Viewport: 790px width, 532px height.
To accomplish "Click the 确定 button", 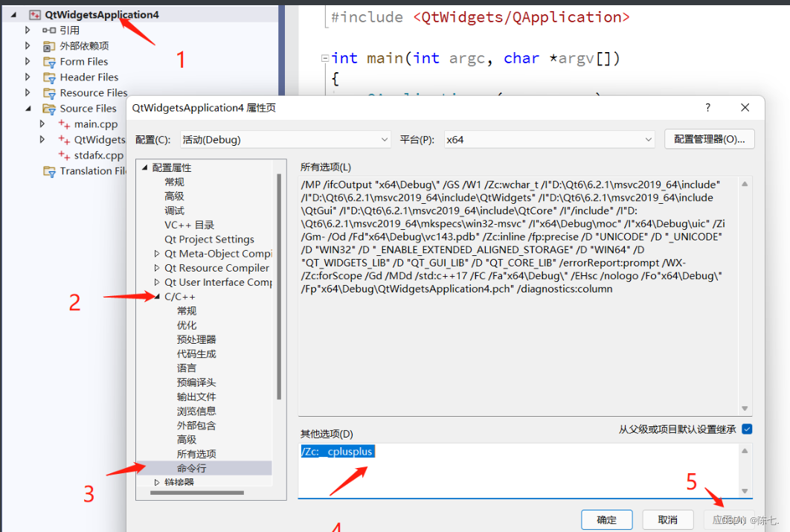I will (606, 519).
